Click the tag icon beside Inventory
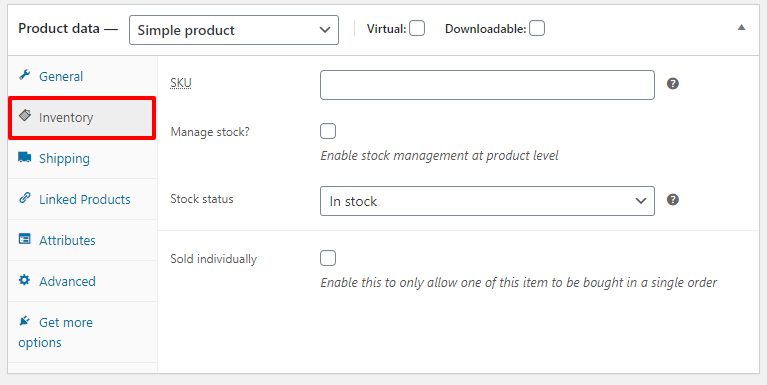The height and width of the screenshot is (385, 767). click(24, 116)
